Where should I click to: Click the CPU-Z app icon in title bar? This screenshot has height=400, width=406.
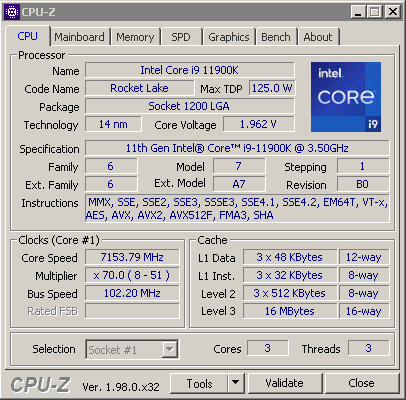[x=12, y=12]
